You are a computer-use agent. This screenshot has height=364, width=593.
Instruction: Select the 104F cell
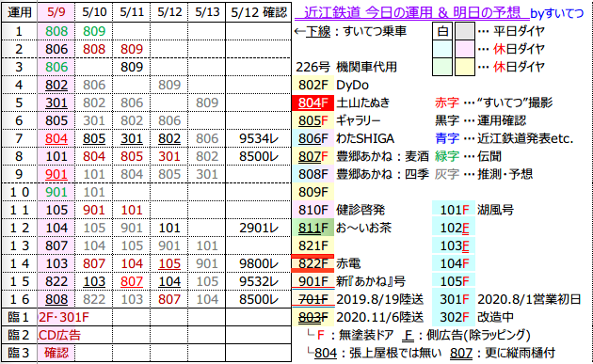pyautogui.click(x=454, y=263)
